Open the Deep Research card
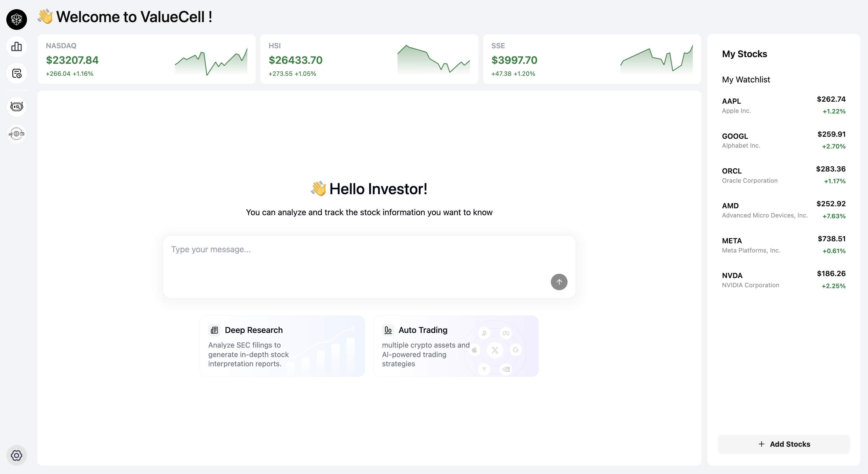Viewport: 868px width, 474px height. 282,346
